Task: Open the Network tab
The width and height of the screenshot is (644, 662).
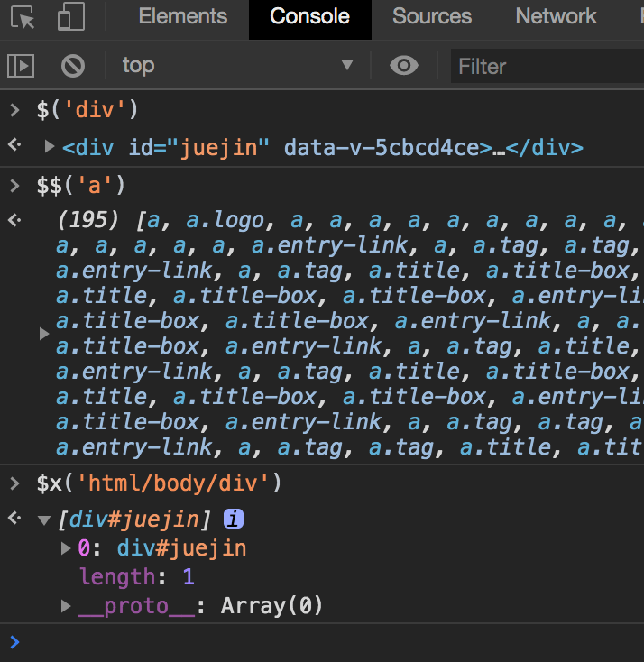Action: pyautogui.click(x=557, y=17)
